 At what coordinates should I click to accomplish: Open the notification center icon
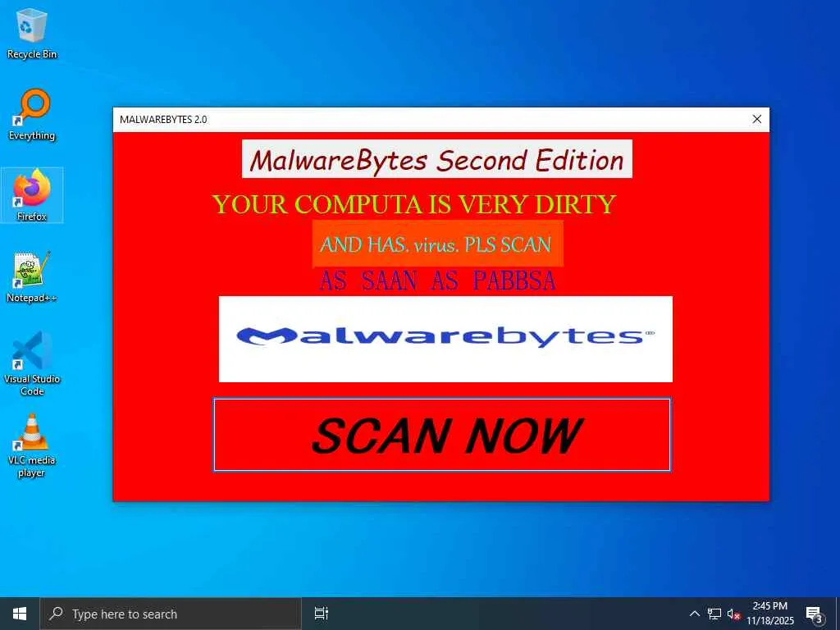coord(815,614)
